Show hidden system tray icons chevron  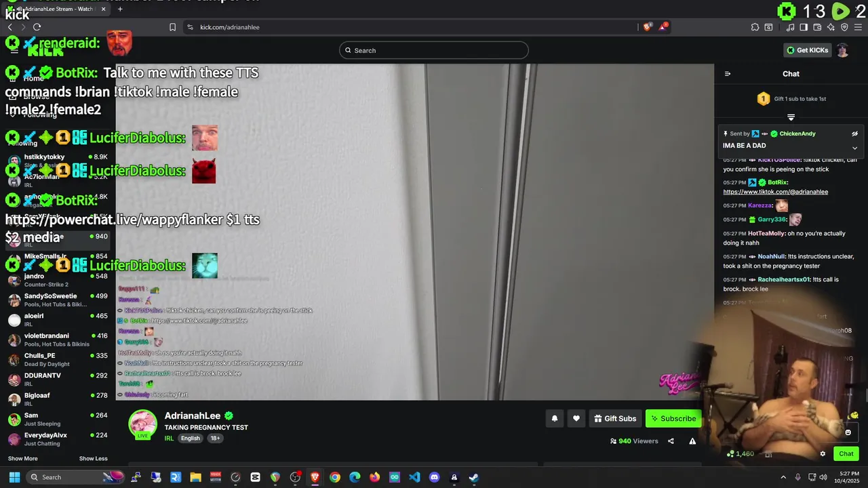click(783, 477)
